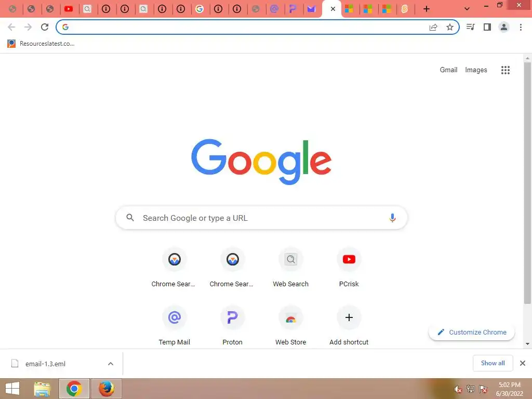Close the current active tab
This screenshot has height=399, width=532.
(x=333, y=9)
